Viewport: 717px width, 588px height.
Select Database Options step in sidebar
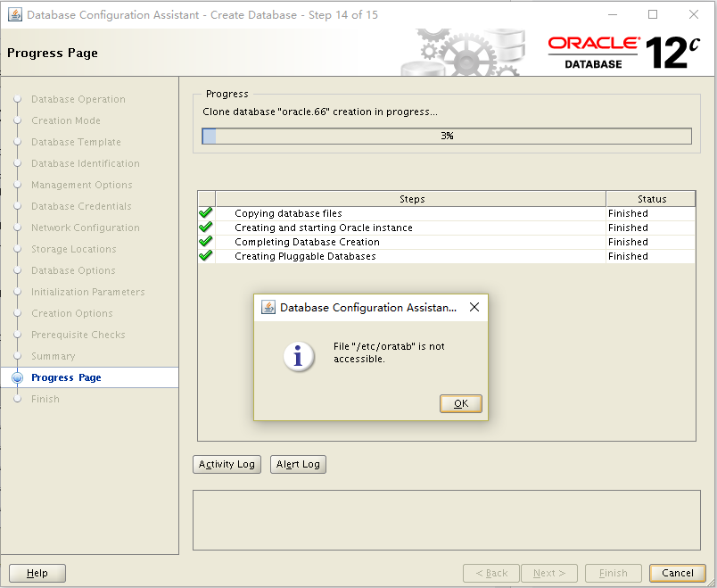(x=73, y=271)
